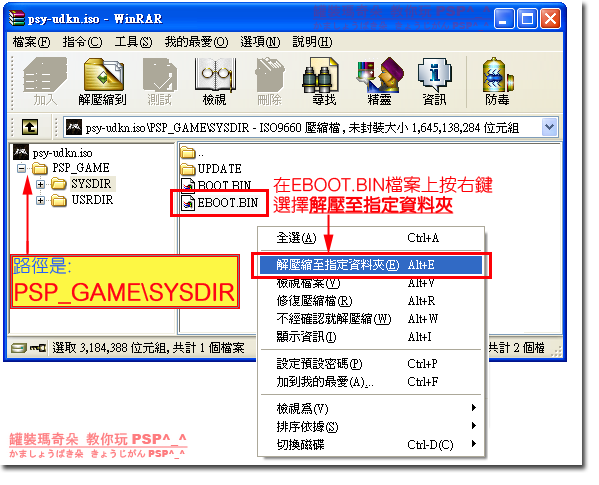Click the disk drive icon in status bar
The height and width of the screenshot is (485, 599).
click(x=18, y=348)
